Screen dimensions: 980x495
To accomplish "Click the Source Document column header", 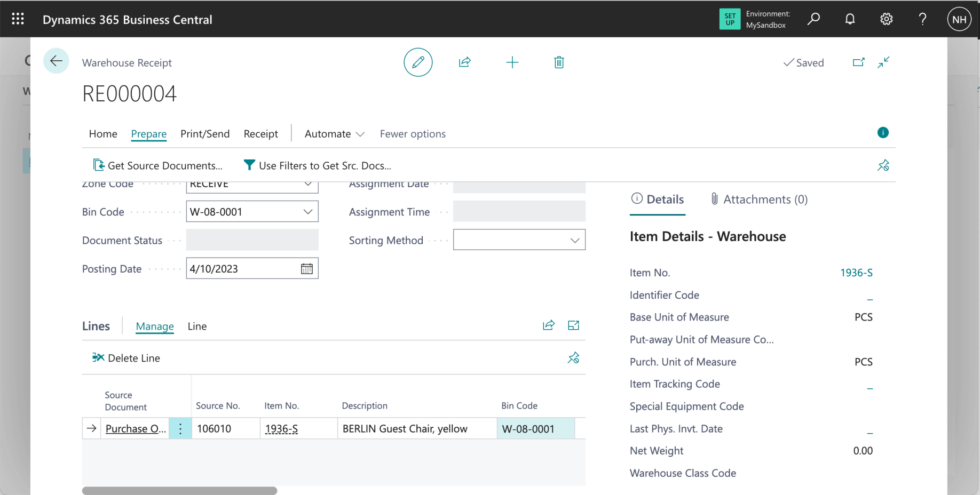I will pyautogui.click(x=125, y=401).
